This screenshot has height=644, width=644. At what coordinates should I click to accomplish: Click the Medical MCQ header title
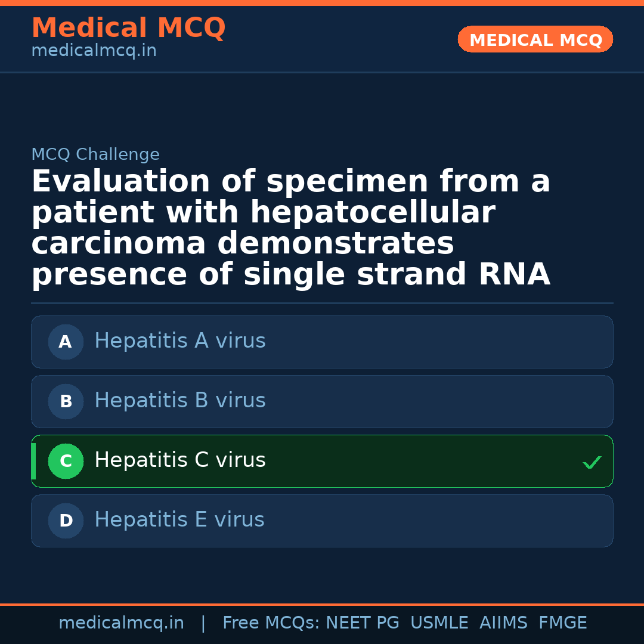pyautogui.click(x=128, y=28)
